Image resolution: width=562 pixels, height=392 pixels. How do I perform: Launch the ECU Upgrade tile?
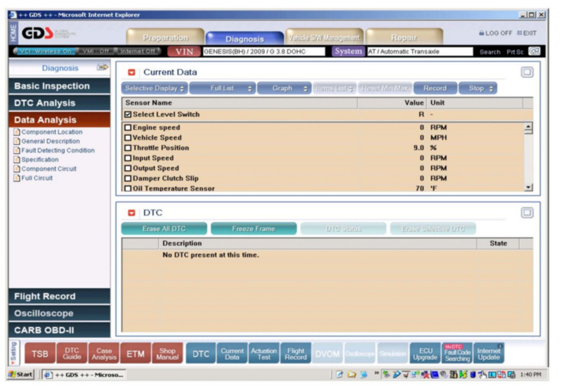click(x=425, y=354)
